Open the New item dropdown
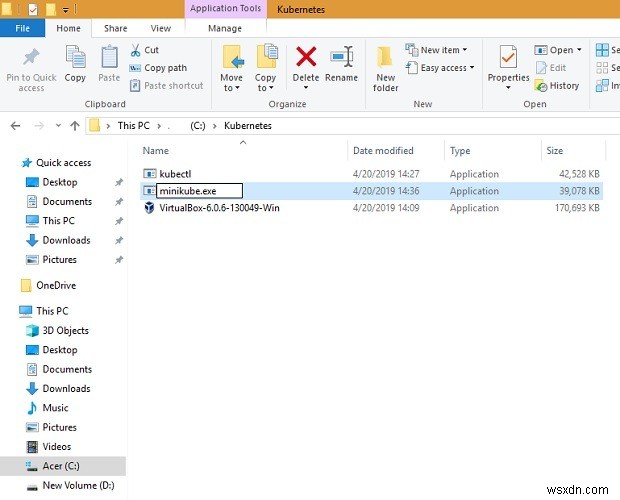 tap(436, 50)
